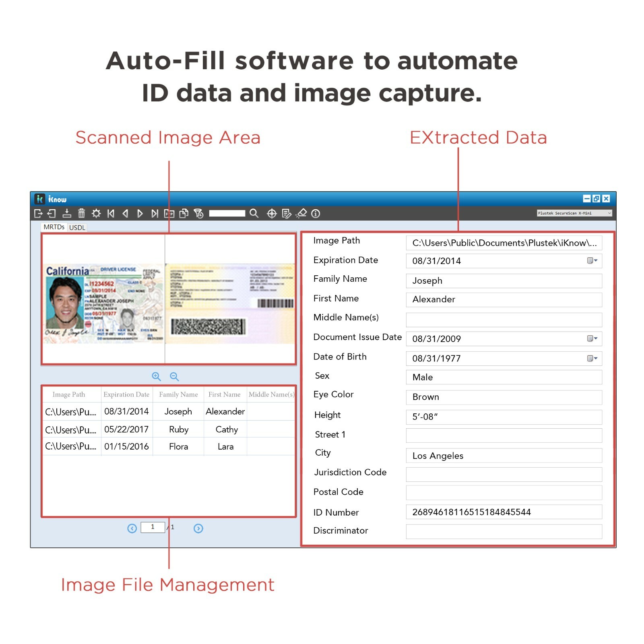Switch to the USDL tab

pos(77,227)
